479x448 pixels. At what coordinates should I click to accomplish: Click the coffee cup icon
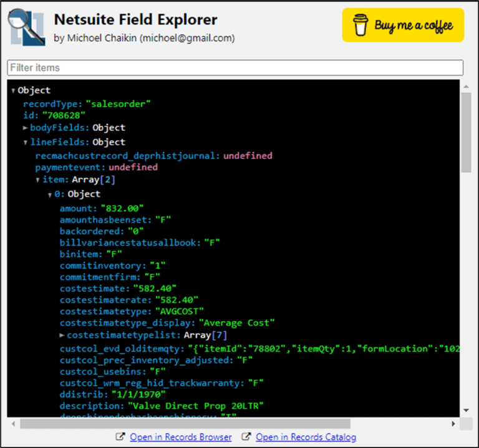point(360,25)
